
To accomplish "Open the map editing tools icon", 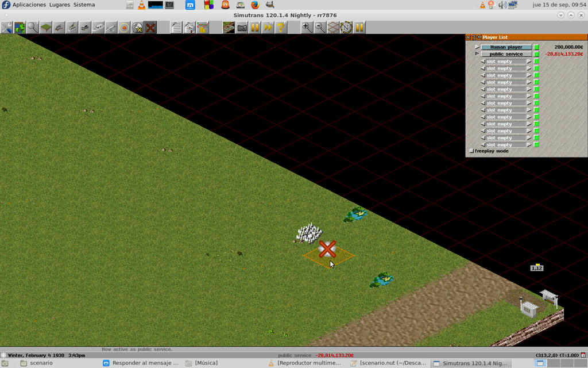I will coord(137,28).
